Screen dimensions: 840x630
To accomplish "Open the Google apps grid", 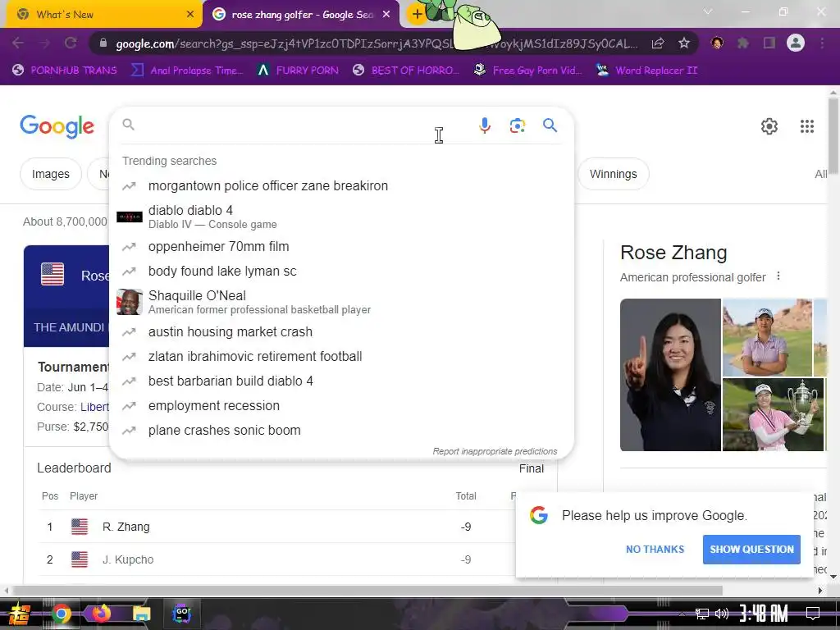I will pos(807,126).
